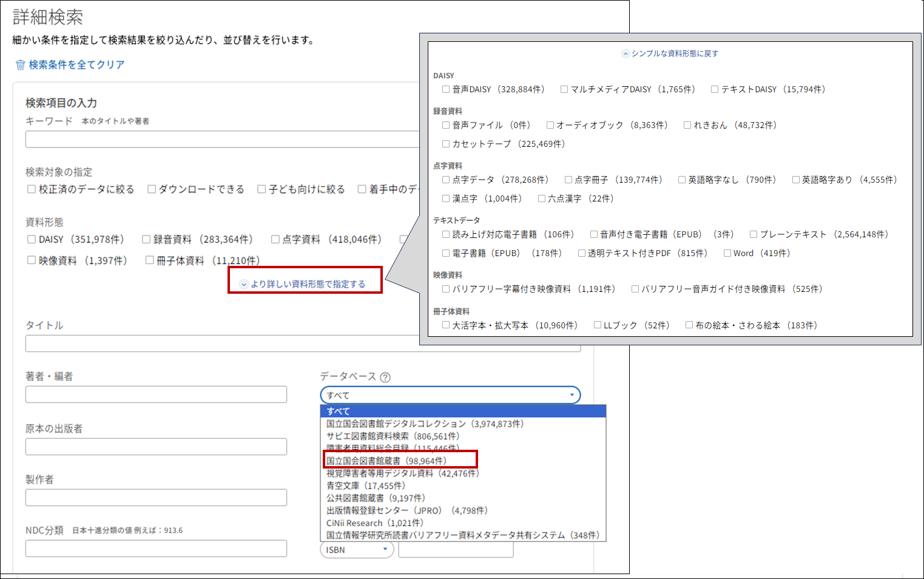This screenshot has height=579, width=924.
Task: Open the データベース dropdown showing すべて
Action: [450, 395]
